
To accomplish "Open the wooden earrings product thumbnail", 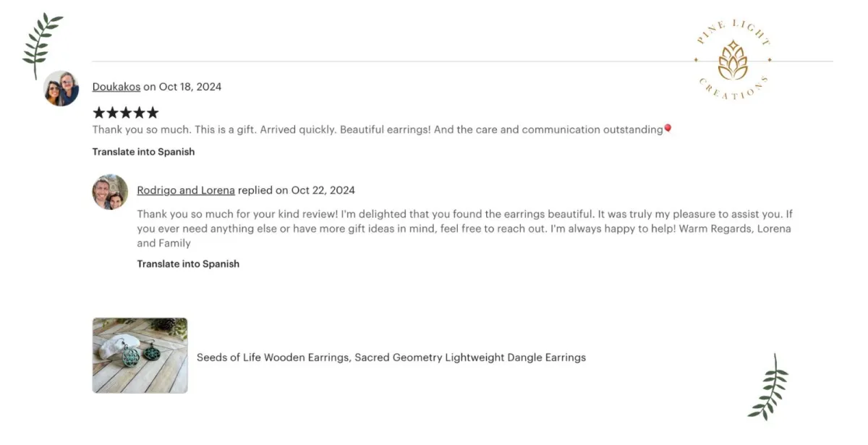I will [140, 355].
